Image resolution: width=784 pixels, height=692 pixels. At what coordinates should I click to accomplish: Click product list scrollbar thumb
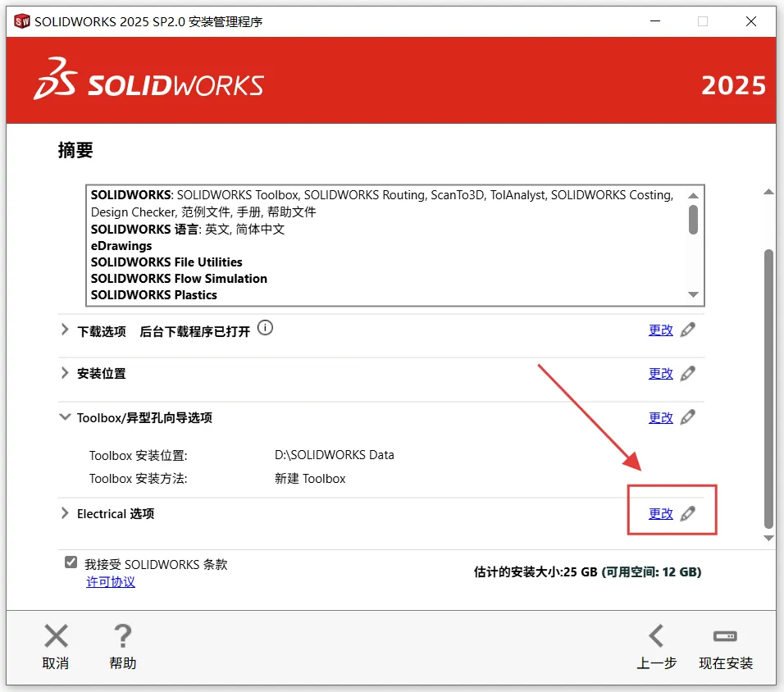pos(693,220)
